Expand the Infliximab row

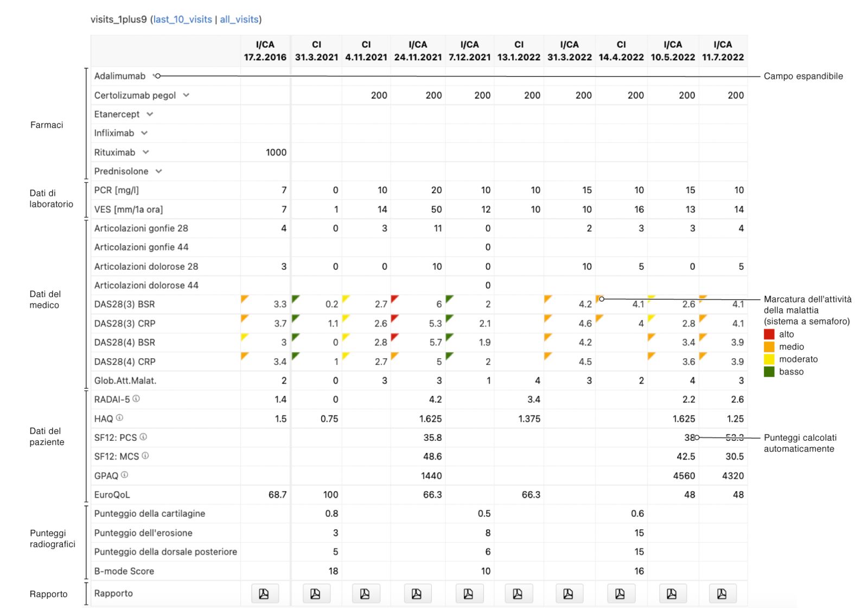click(x=144, y=133)
